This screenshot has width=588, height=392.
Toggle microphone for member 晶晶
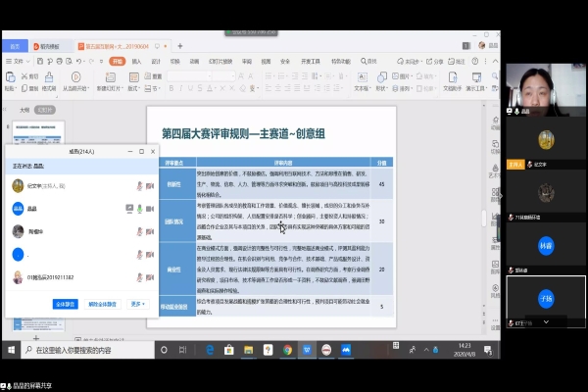point(140,209)
